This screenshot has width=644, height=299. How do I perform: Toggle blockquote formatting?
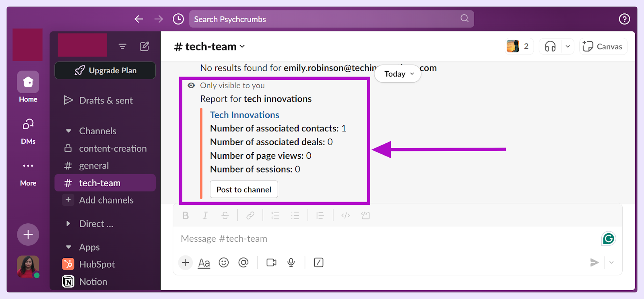click(x=320, y=216)
